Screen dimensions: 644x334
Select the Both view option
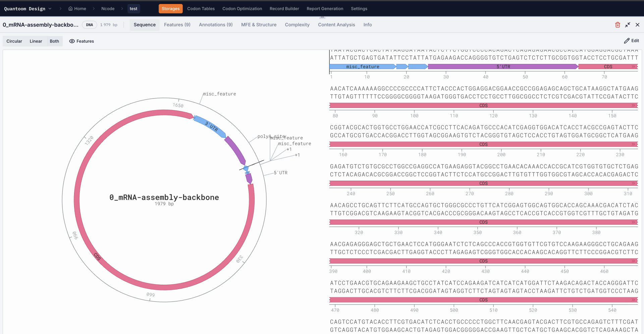[54, 41]
